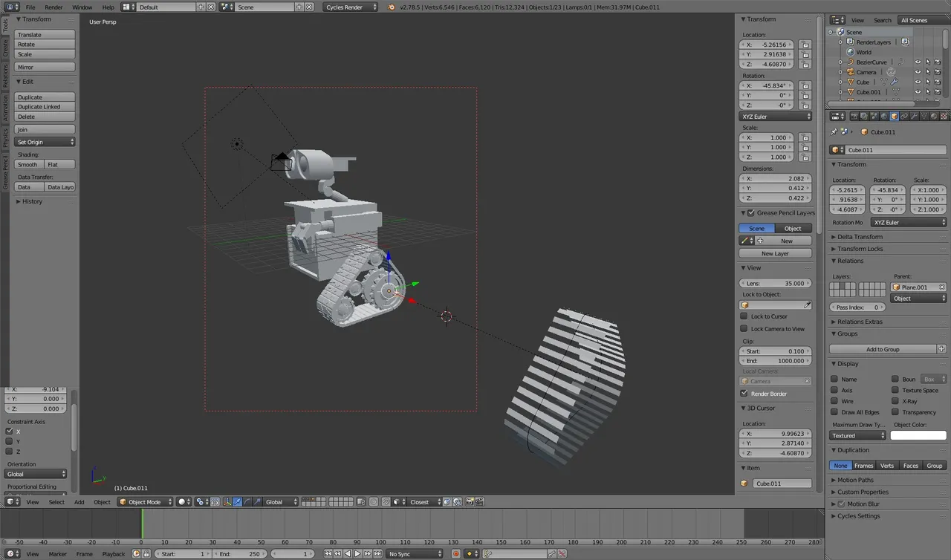Open the Modifiers wrench tab

(914, 117)
